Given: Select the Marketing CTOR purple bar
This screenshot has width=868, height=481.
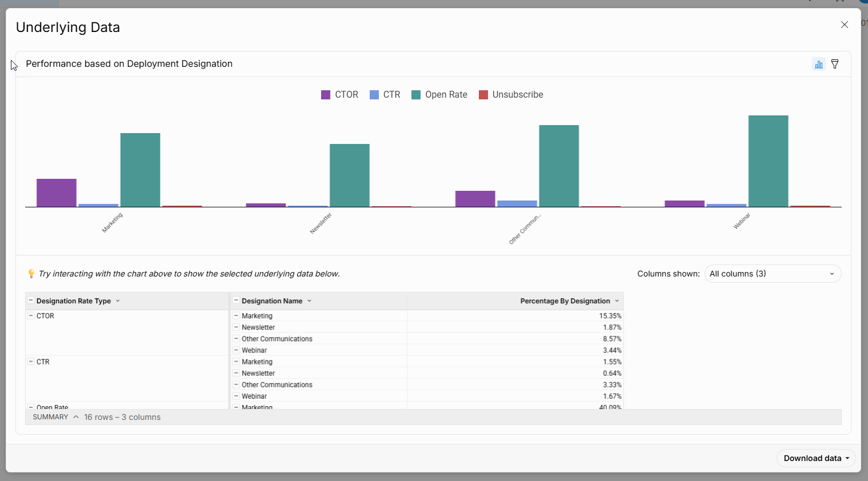Looking at the screenshot, I should (57, 193).
